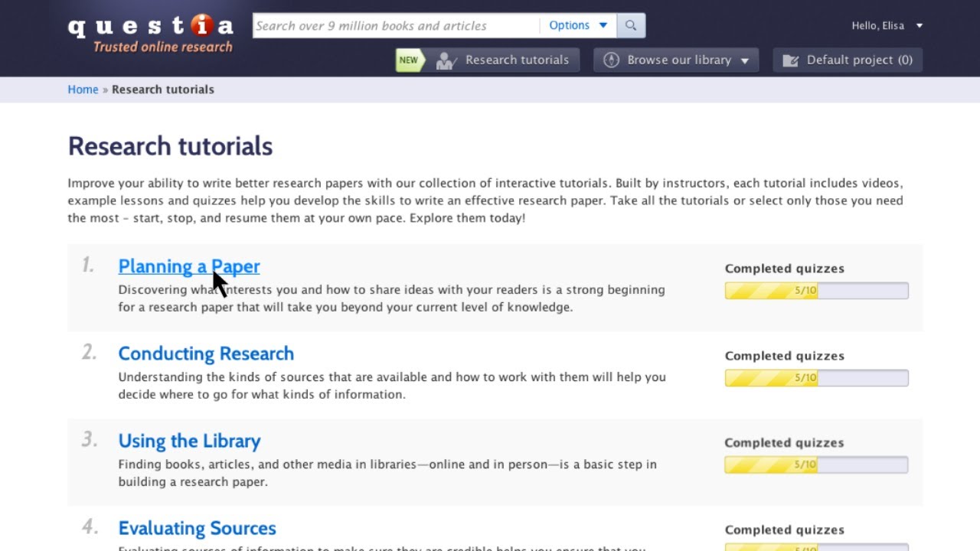Click Completed quizzes label for Using the Library
This screenshot has width=980, height=551.
tap(785, 443)
